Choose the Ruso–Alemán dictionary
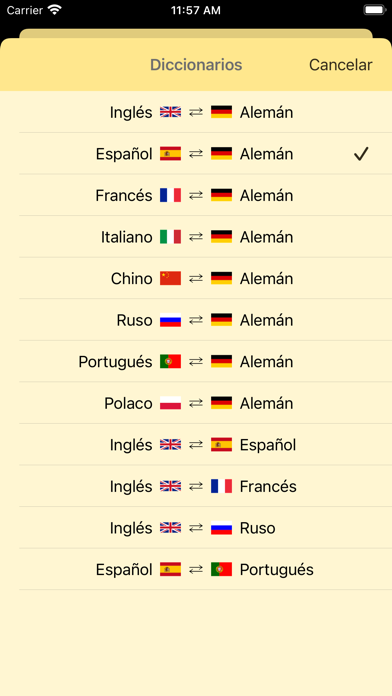 (196, 320)
